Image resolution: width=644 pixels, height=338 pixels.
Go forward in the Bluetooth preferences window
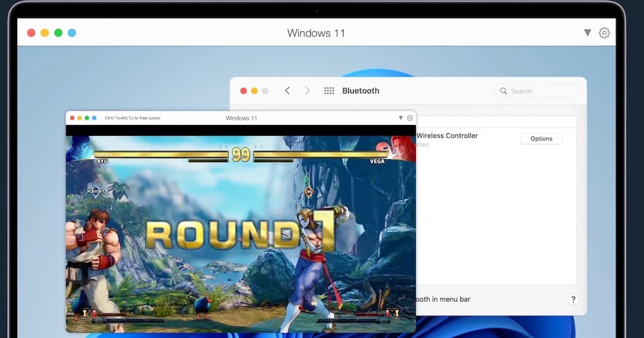point(308,91)
